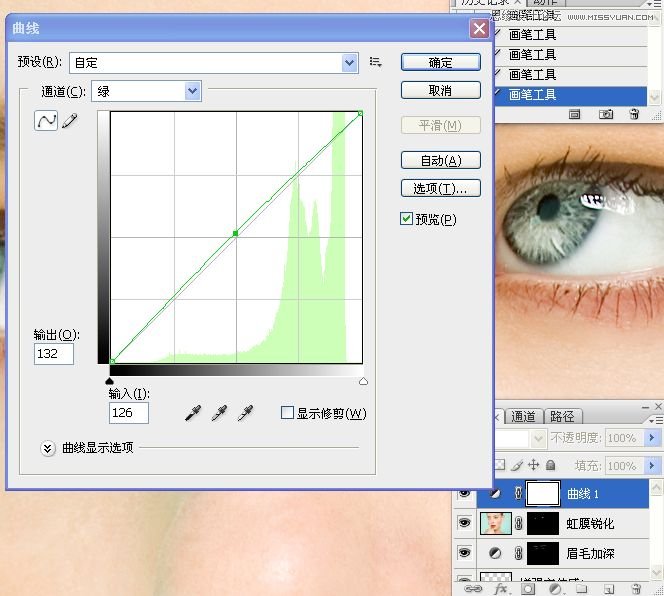This screenshot has width=664, height=596.
Task: Select the bottom-left curve endpoint
Action: [x=112, y=361]
